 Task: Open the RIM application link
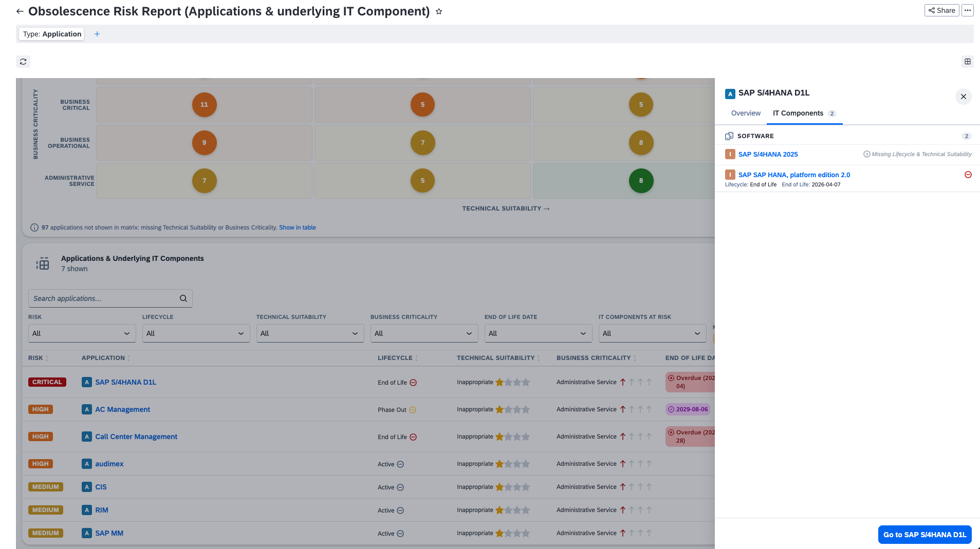pos(102,510)
